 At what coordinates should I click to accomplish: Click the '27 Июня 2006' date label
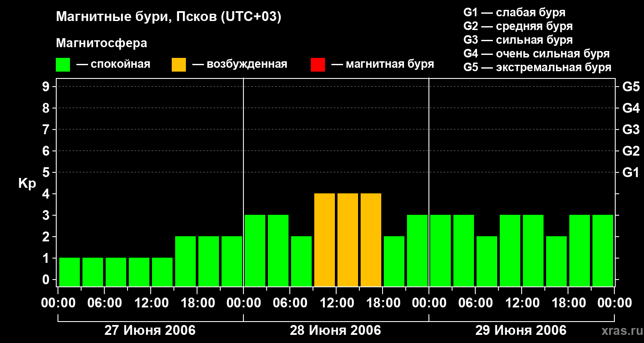150,331
